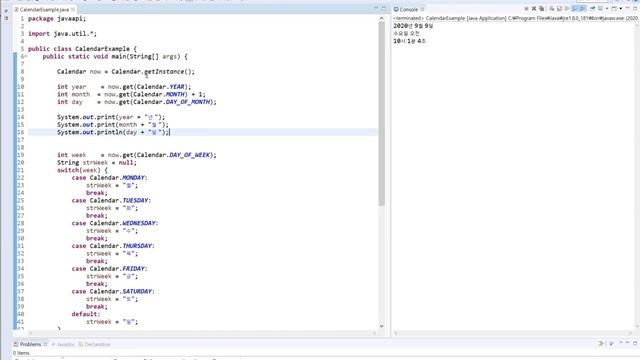Switch to the Problems tab
The image size is (640, 360).
pyautogui.click(x=31, y=344)
